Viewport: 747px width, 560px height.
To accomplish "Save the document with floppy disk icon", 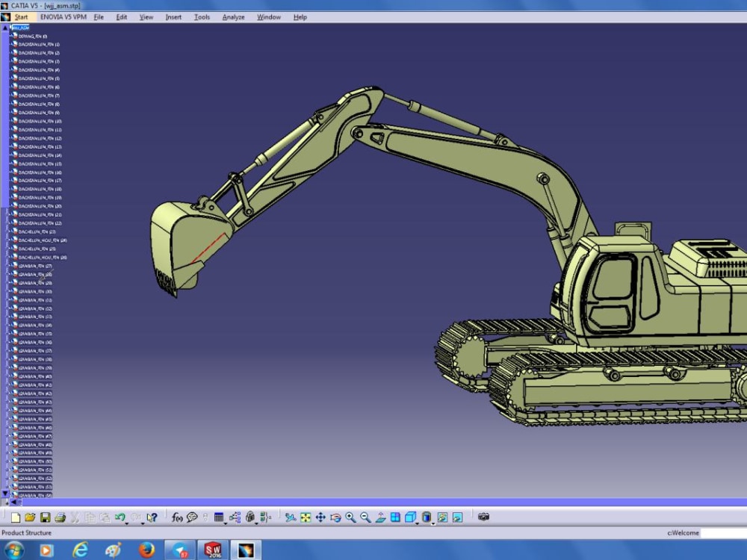I will click(x=46, y=517).
